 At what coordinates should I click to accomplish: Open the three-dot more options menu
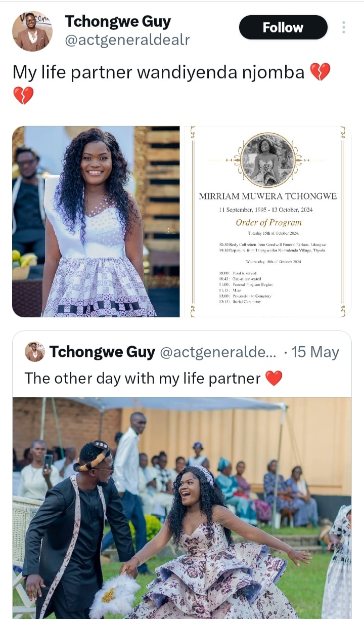[344, 27]
